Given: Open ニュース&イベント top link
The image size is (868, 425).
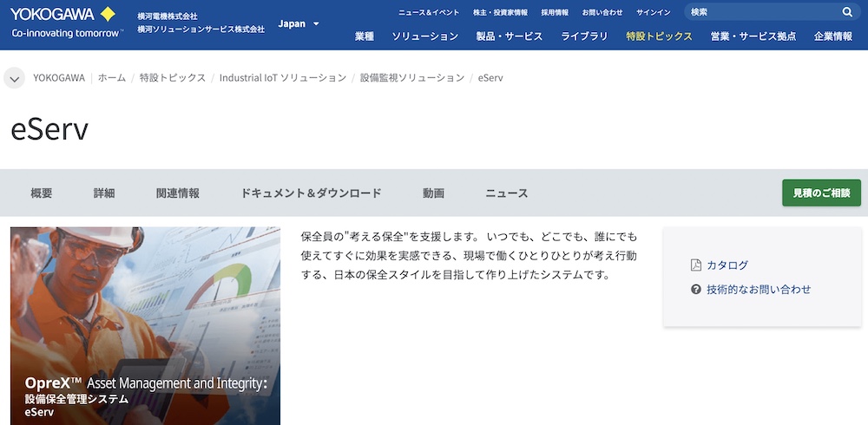Looking at the screenshot, I should tap(429, 12).
